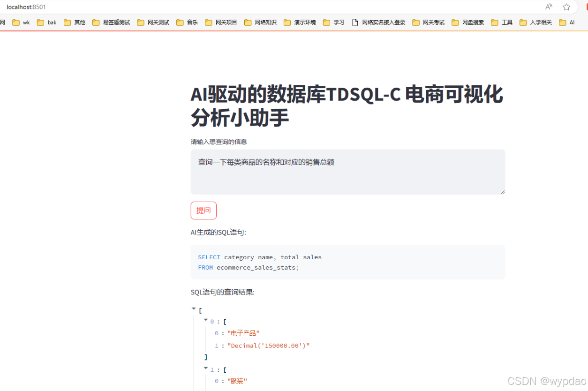Open the 易签盾测试 bookmark folder

point(111,22)
